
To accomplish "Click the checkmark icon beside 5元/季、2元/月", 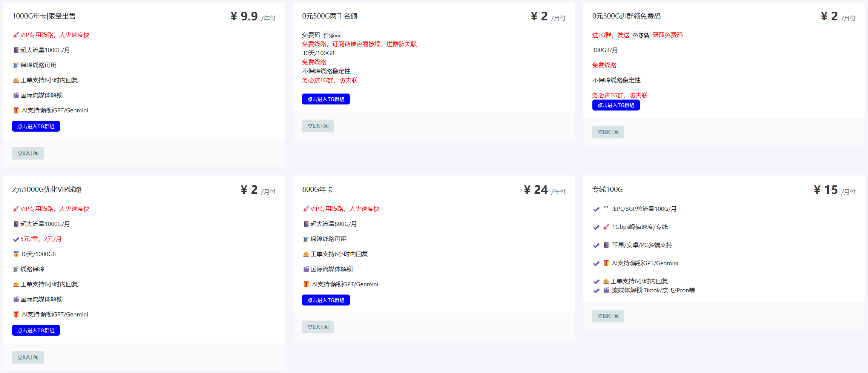I will [x=16, y=239].
